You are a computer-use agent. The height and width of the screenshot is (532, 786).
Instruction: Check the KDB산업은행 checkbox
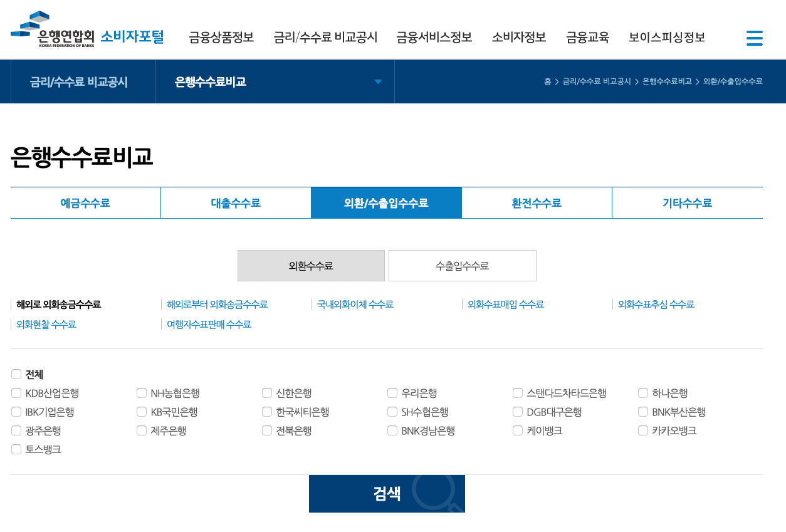tap(16, 393)
